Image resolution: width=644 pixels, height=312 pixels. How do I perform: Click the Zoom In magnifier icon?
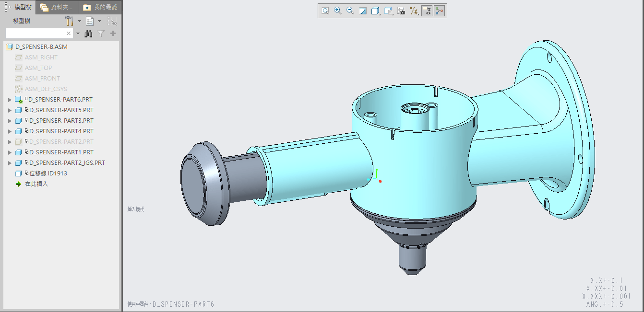pos(338,11)
